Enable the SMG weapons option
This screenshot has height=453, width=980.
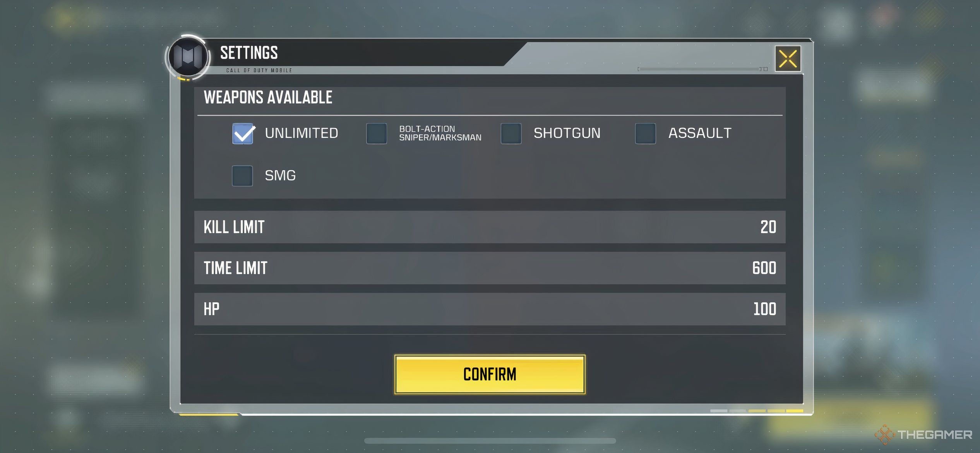tap(243, 175)
